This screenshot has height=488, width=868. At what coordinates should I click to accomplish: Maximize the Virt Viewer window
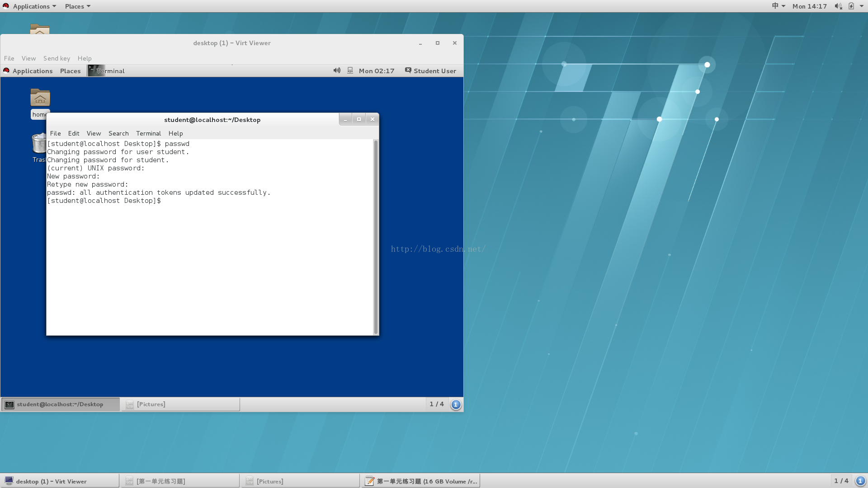(437, 43)
